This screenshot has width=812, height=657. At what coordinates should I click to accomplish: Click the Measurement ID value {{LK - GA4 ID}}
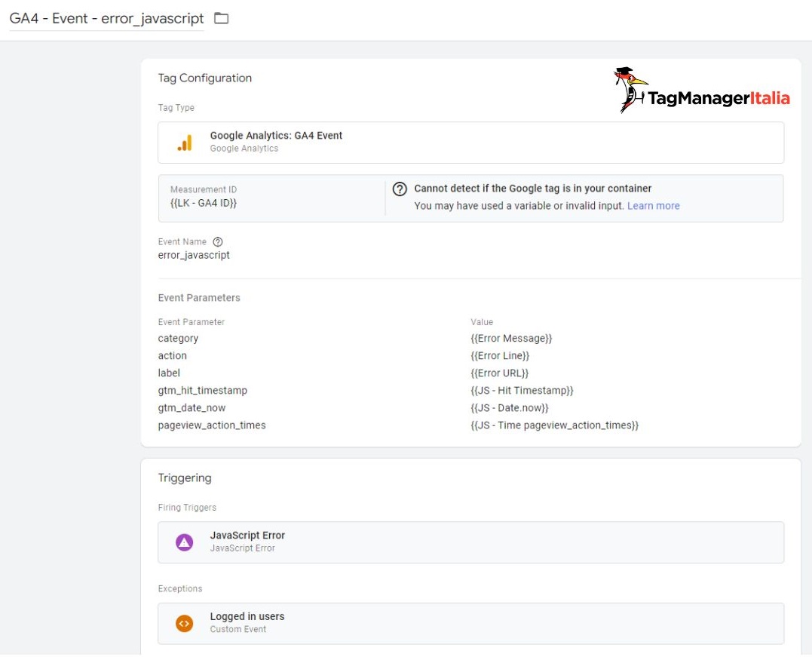coord(204,203)
